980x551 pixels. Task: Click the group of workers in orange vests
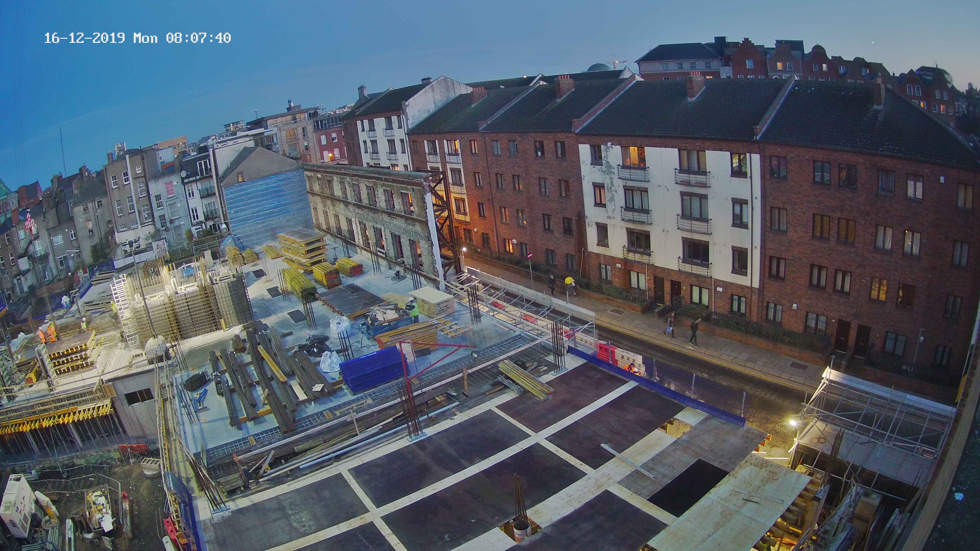[47, 333]
